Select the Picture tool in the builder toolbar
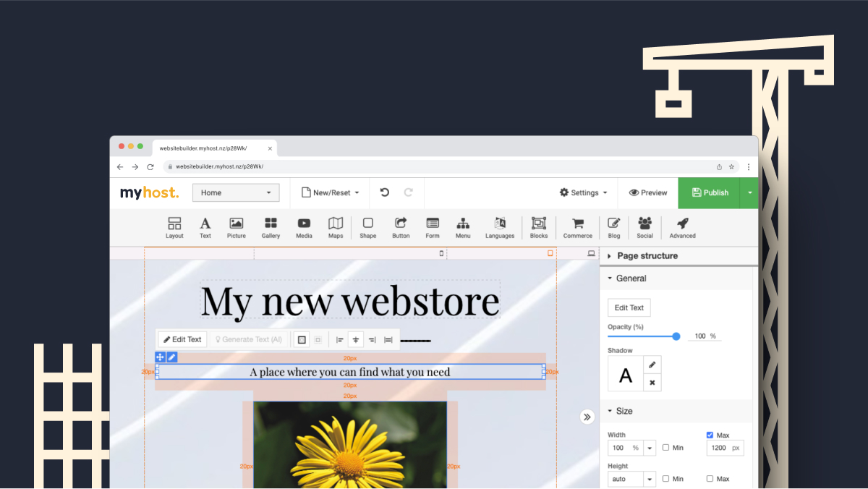868x489 pixels. click(x=236, y=227)
